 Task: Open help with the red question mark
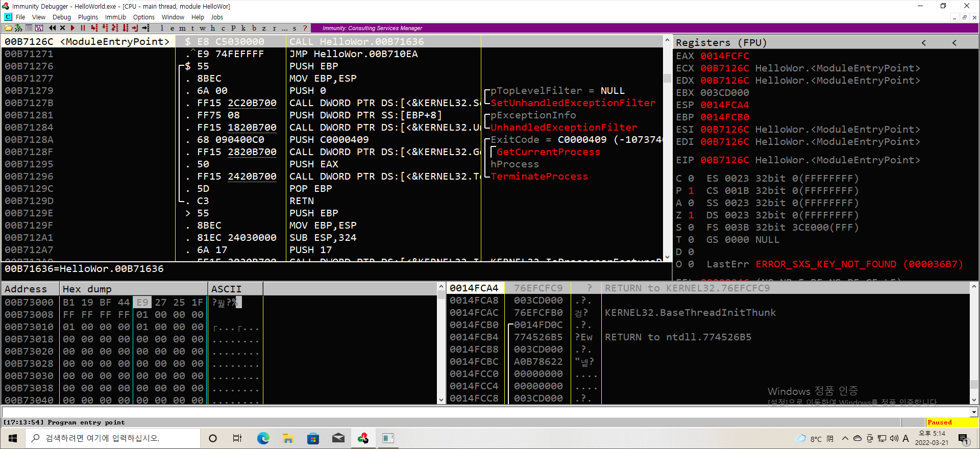305,28
